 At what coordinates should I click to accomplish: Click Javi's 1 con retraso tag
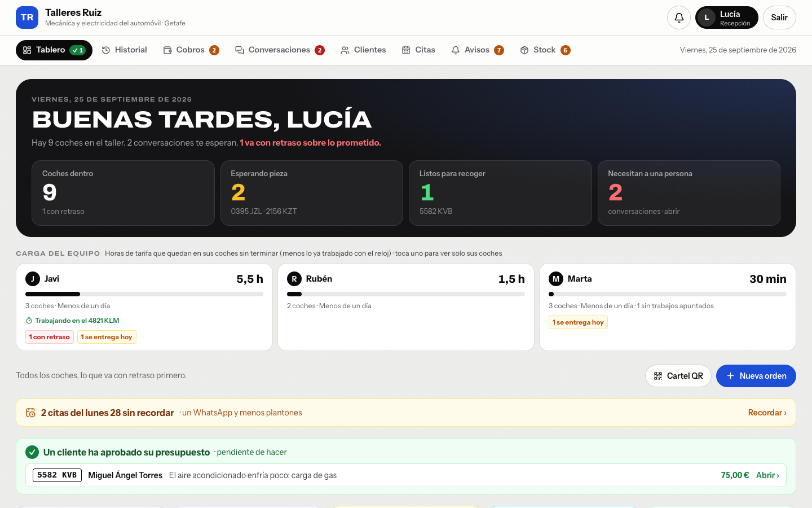(50, 337)
